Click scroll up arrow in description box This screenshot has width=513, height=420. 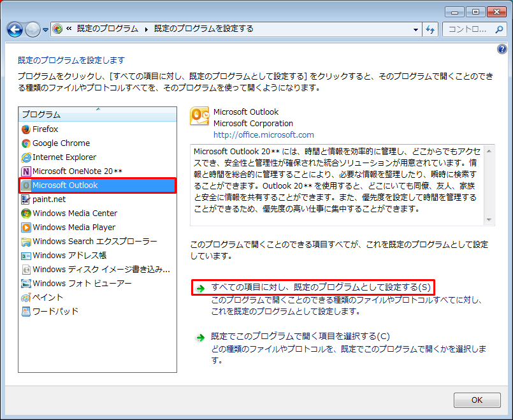click(x=489, y=151)
